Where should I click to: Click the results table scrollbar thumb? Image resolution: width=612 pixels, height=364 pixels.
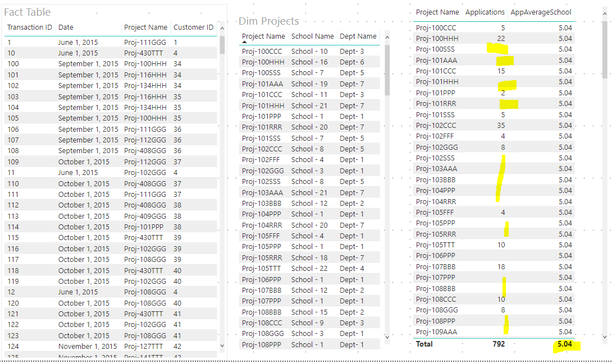pyautogui.click(x=605, y=49)
